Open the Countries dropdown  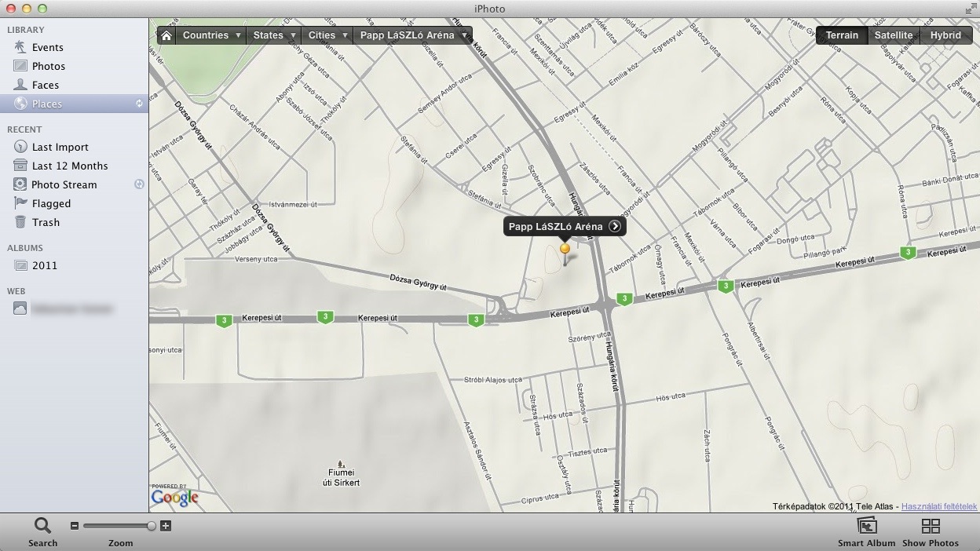pyautogui.click(x=210, y=35)
